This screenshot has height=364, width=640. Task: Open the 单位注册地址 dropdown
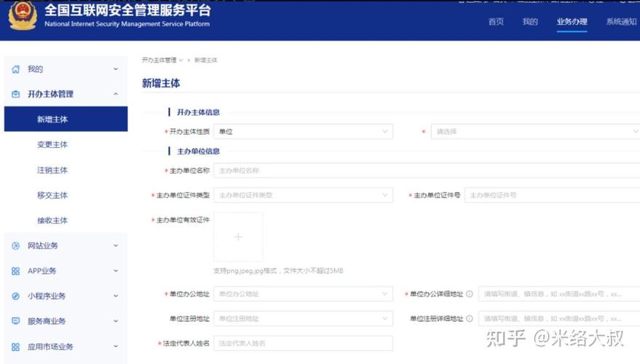point(304,319)
